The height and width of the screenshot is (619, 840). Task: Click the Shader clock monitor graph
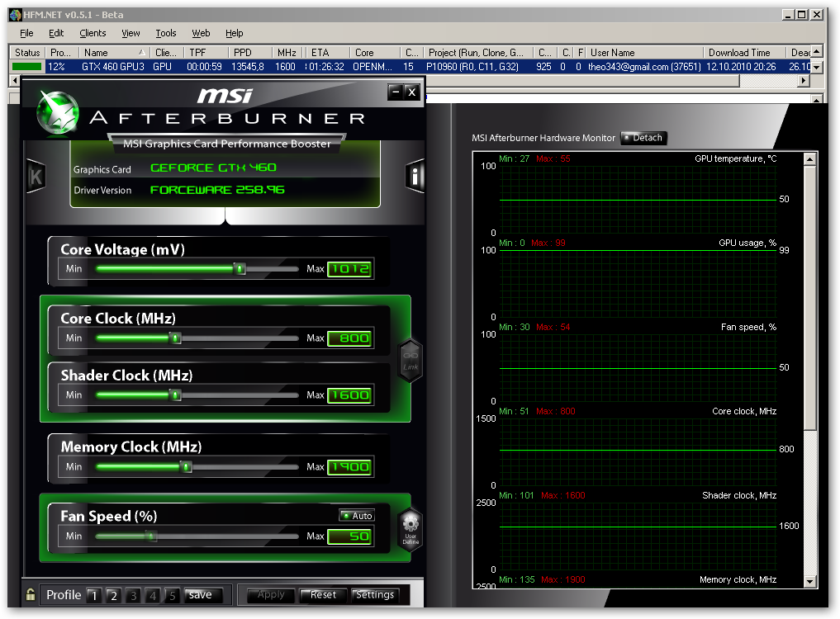coord(638,536)
